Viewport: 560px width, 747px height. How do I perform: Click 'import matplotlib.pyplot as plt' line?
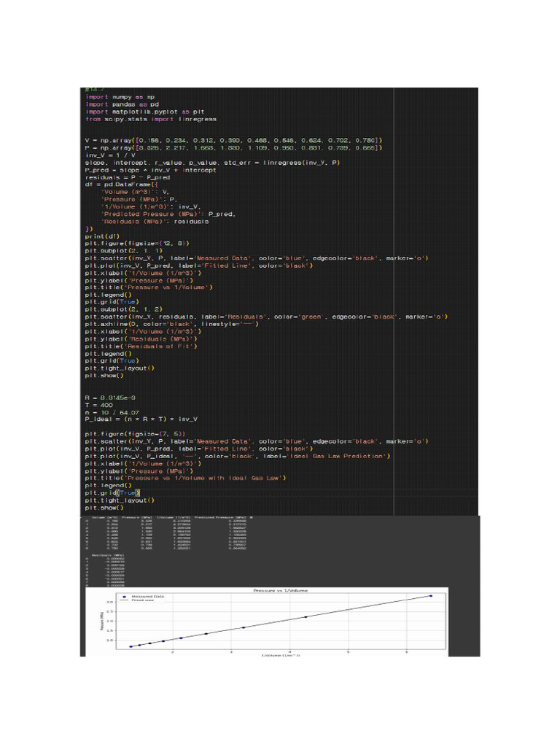click(x=145, y=112)
